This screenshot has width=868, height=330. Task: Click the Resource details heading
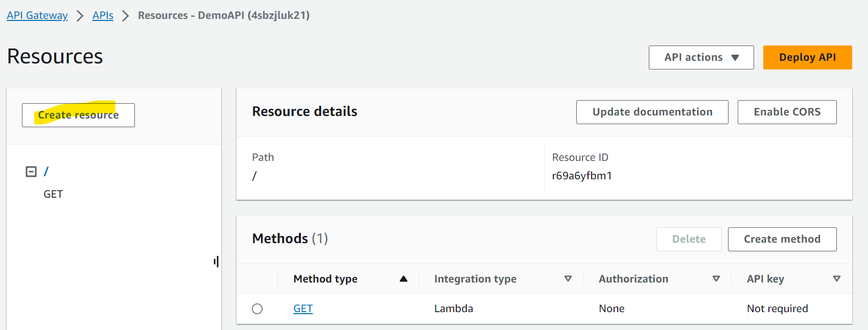point(304,111)
